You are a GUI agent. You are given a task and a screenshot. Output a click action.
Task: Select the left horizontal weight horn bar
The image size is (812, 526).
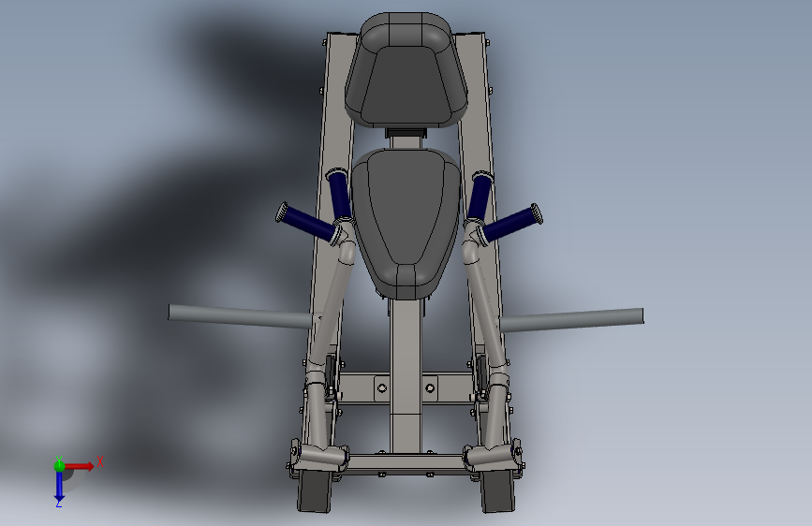tap(241, 316)
